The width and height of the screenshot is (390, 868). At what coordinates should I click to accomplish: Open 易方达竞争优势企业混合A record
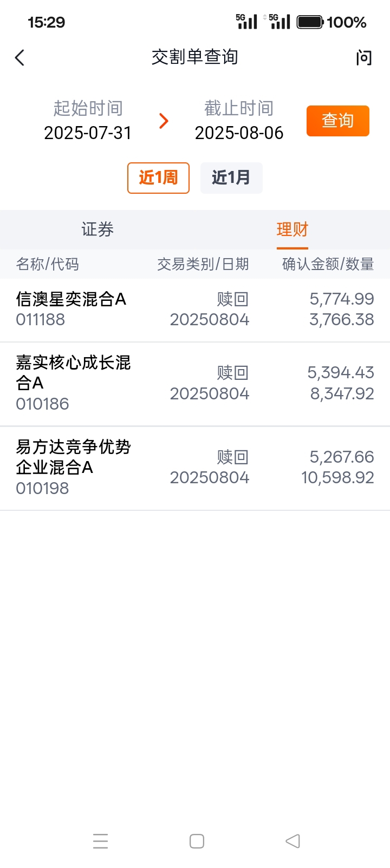point(195,468)
